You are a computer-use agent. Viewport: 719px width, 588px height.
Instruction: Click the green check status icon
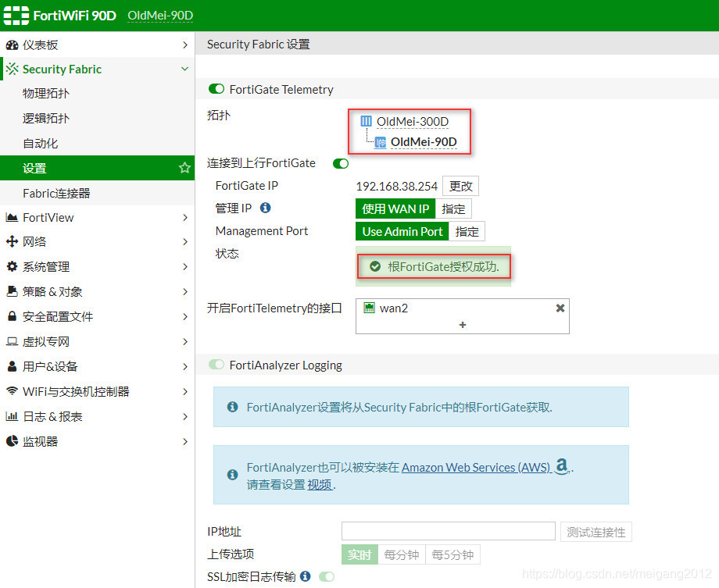tap(375, 266)
